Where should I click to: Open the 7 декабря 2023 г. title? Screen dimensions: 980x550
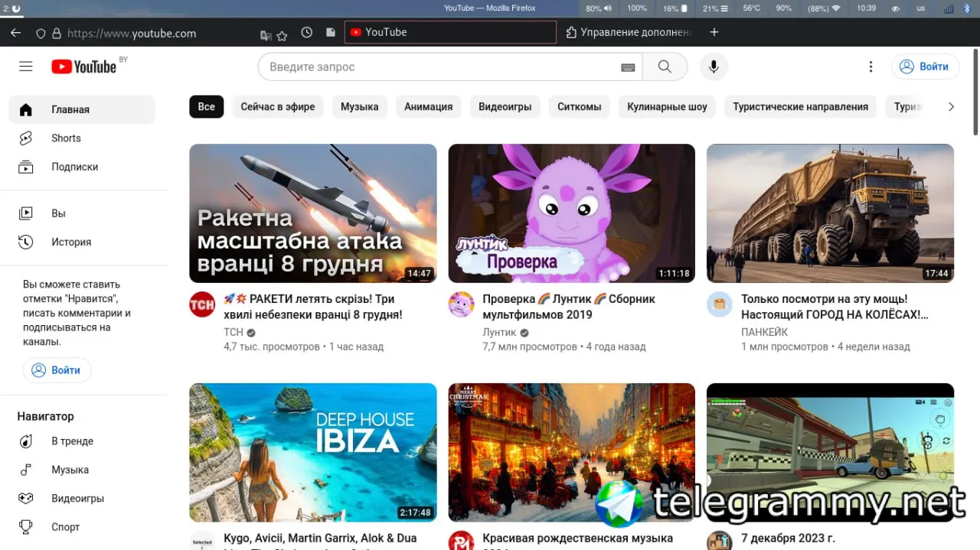[x=788, y=539]
